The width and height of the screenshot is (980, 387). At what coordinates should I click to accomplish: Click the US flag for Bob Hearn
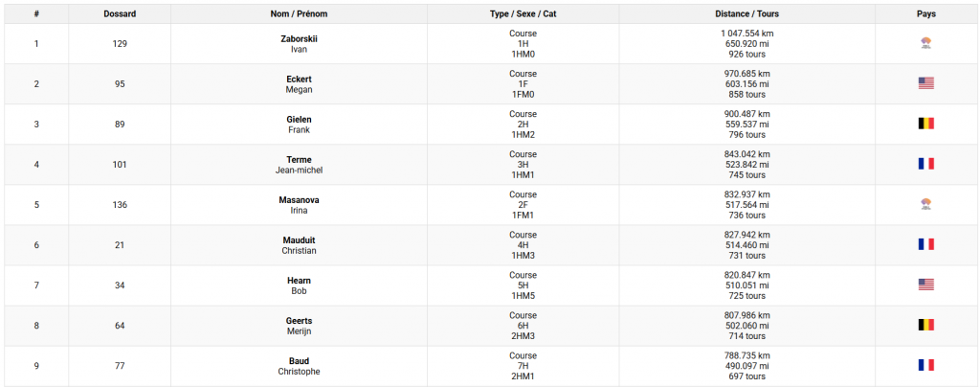coord(925,285)
